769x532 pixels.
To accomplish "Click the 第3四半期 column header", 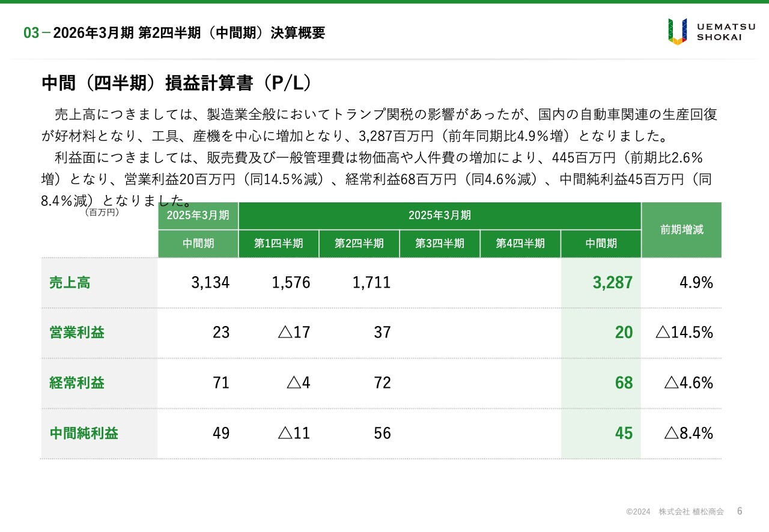I will [x=440, y=244].
